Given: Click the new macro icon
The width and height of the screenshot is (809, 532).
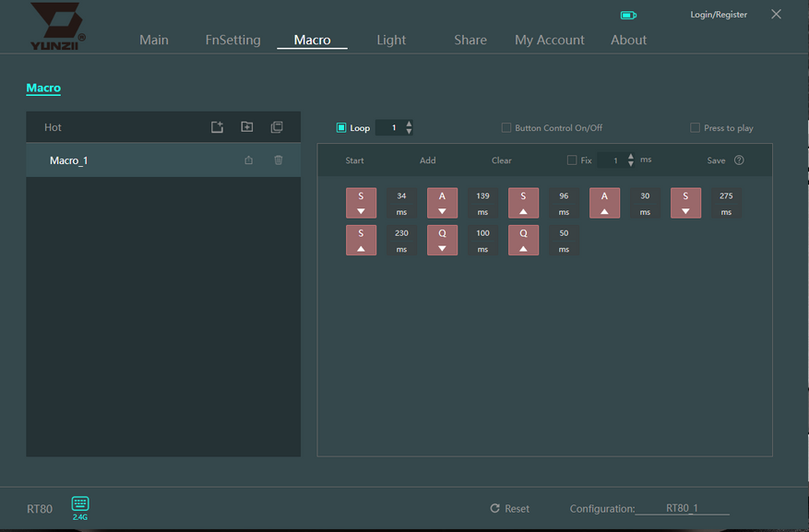Looking at the screenshot, I should tap(217, 127).
